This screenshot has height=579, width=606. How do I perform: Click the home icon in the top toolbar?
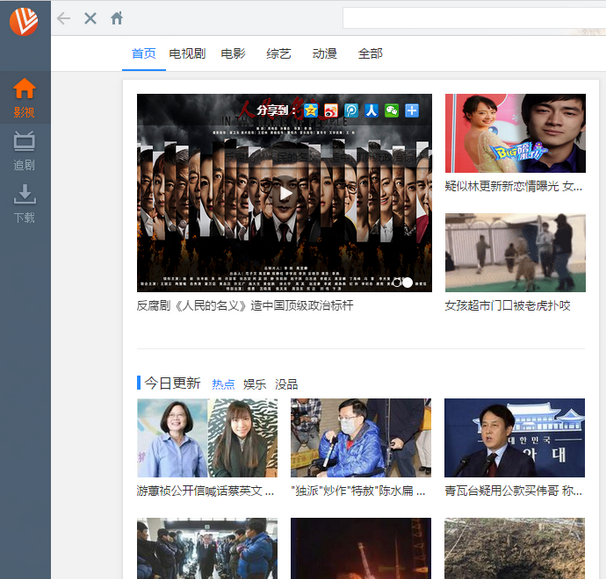point(117,18)
